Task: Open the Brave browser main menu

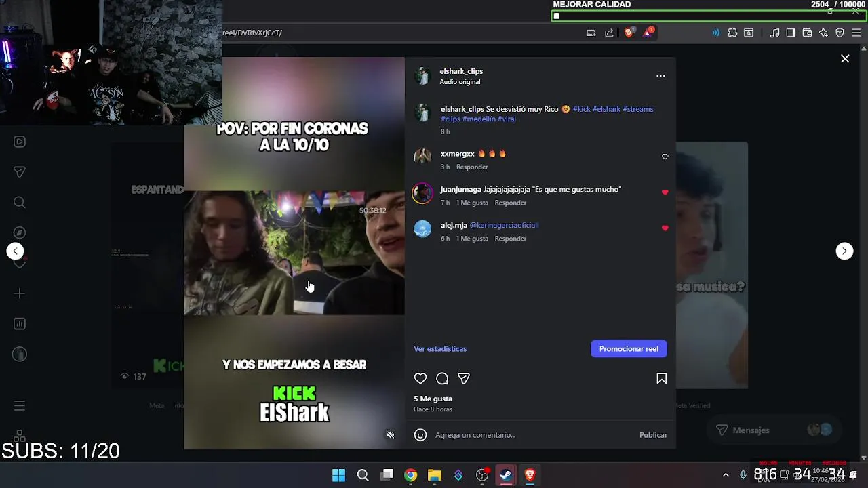Action: click(x=856, y=33)
